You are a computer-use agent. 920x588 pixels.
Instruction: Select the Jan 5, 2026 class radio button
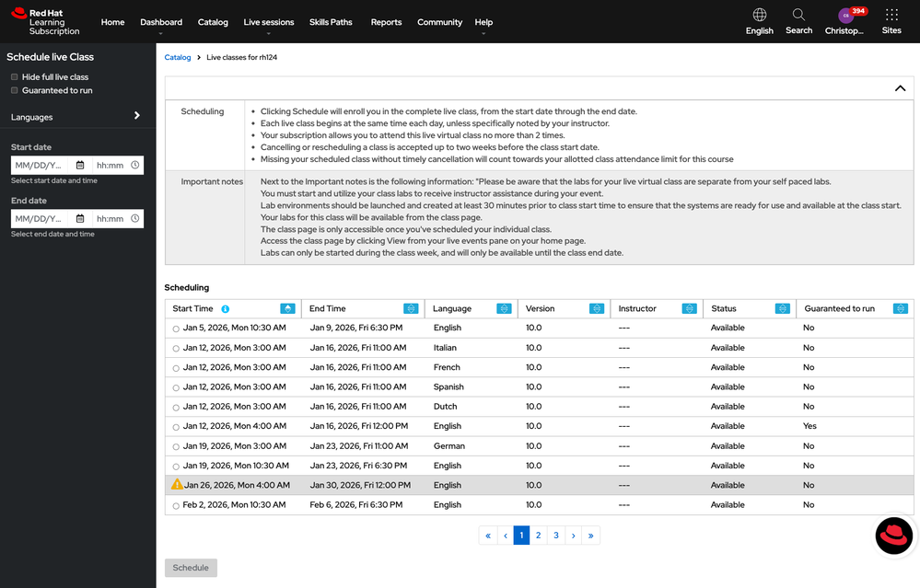click(x=176, y=329)
